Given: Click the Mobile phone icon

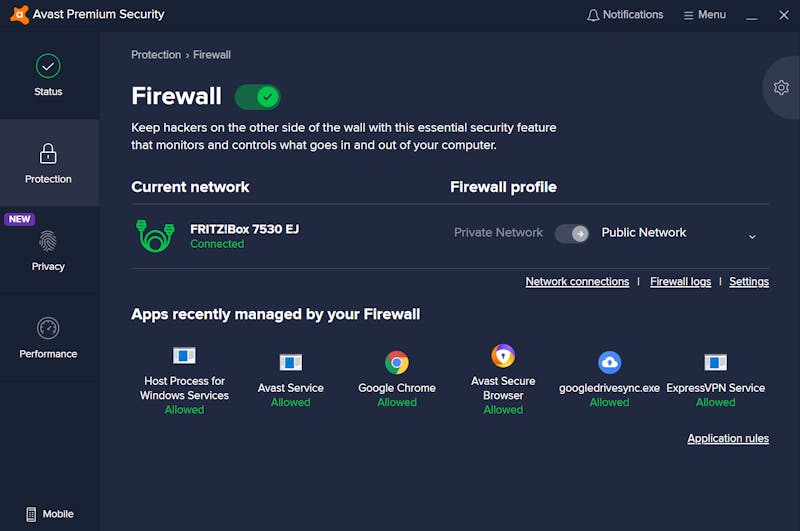Looking at the screenshot, I should 31,514.
